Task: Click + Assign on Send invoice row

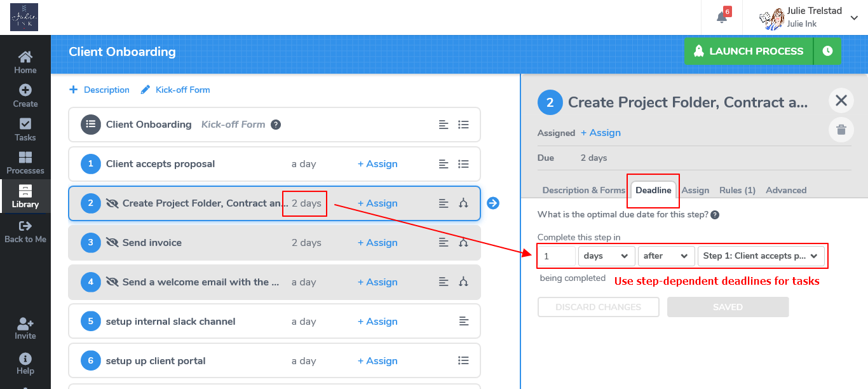Action: 377,243
